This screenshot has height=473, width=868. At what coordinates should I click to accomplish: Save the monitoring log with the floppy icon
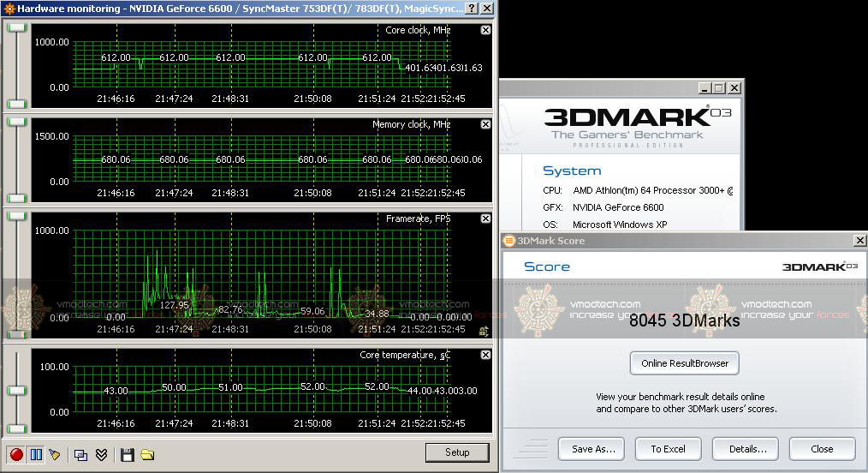point(128,455)
